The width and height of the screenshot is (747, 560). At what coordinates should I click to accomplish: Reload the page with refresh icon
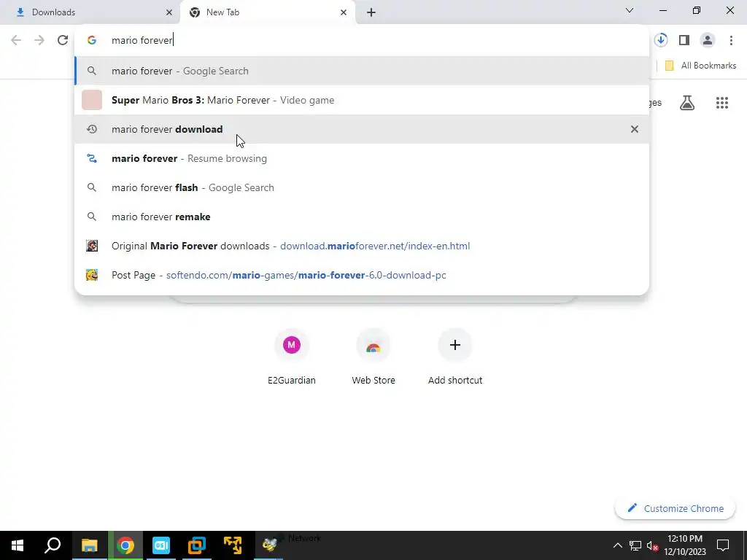pyautogui.click(x=63, y=40)
